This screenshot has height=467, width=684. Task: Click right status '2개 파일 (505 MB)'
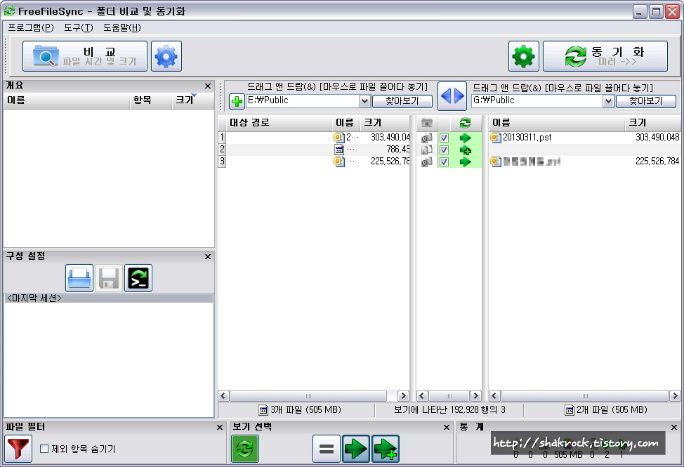(606, 410)
